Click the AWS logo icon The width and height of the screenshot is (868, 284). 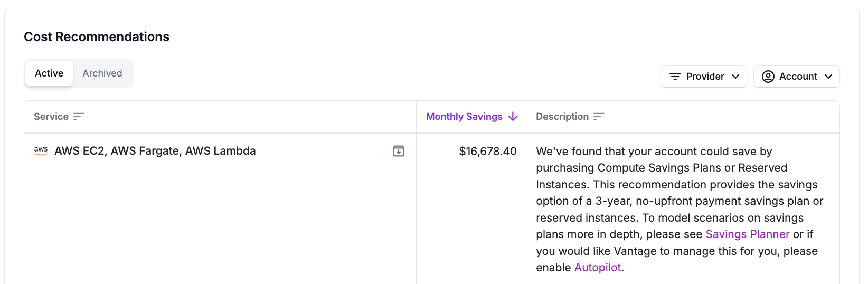(x=41, y=151)
